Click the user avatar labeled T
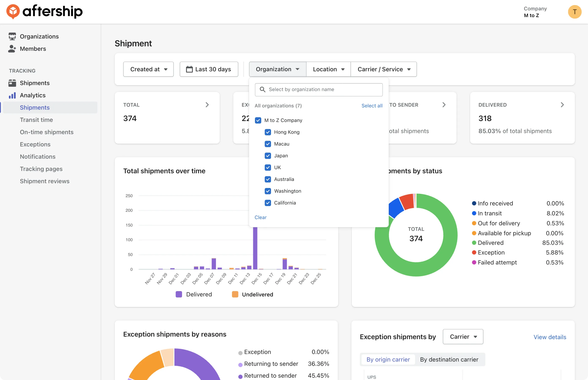 coord(574,12)
